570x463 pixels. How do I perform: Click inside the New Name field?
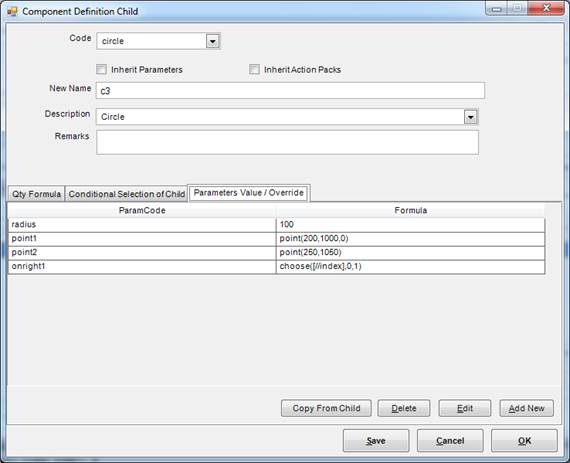(290, 90)
